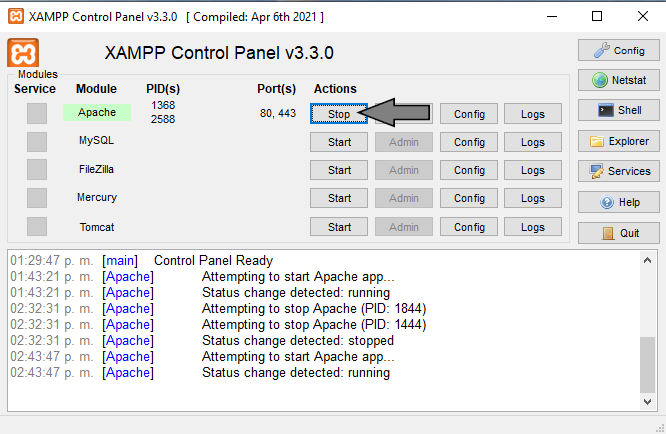This screenshot has height=434, width=666.
Task: Open the Mercury Logs menu
Action: (x=533, y=198)
